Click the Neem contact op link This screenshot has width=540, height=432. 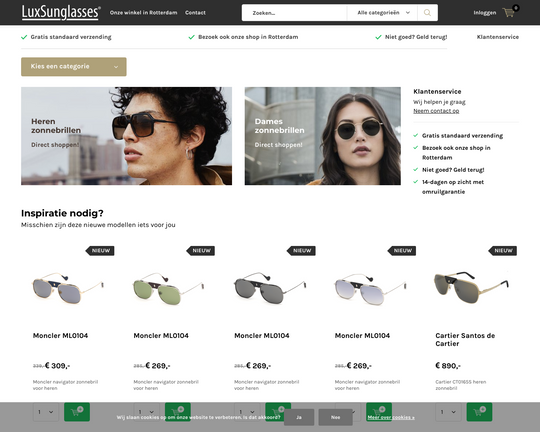[436, 111]
